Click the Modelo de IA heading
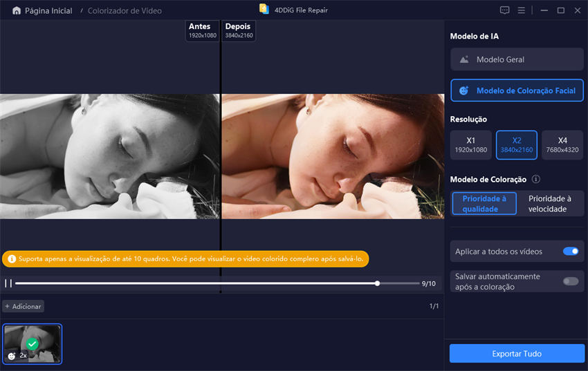 point(475,36)
